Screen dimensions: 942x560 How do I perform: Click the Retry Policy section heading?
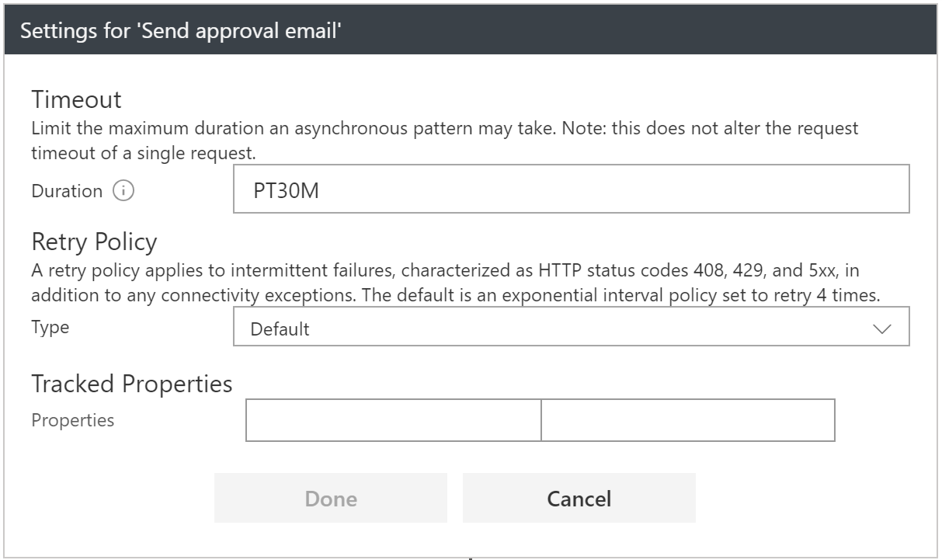[x=92, y=242]
